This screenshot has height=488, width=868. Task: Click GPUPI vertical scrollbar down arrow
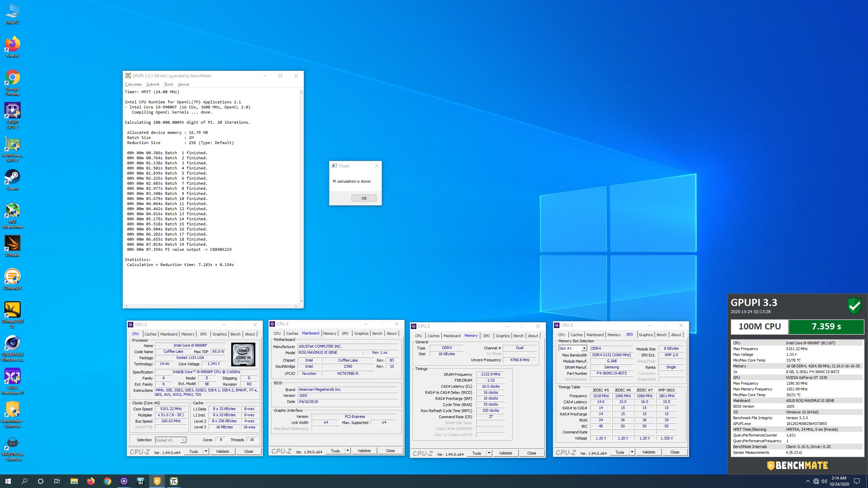point(301,301)
